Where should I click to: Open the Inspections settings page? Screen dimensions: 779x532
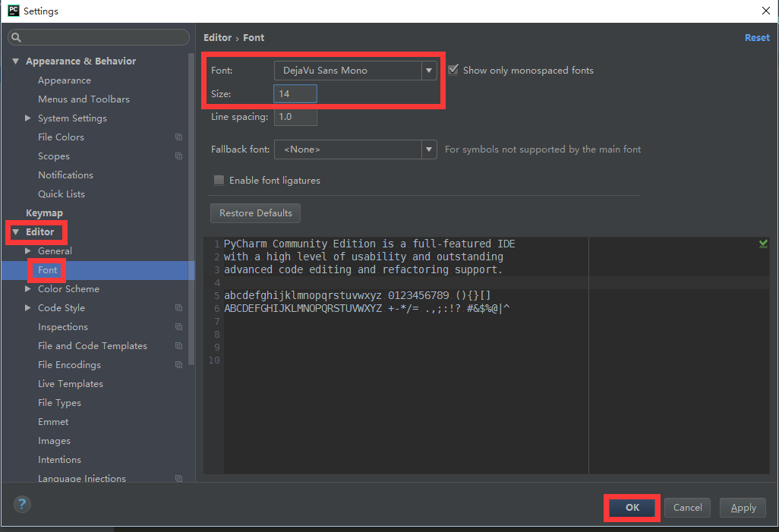pyautogui.click(x=62, y=326)
